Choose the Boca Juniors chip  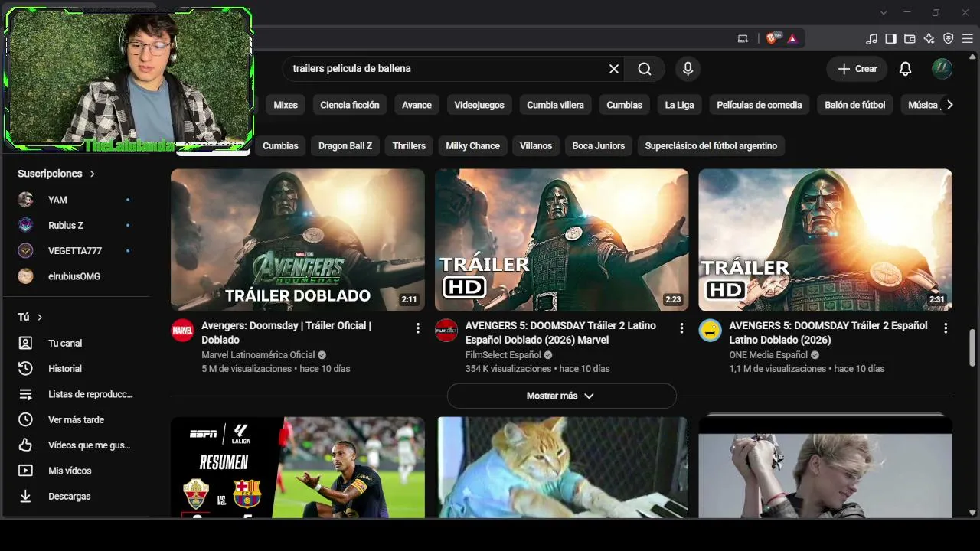[599, 145]
